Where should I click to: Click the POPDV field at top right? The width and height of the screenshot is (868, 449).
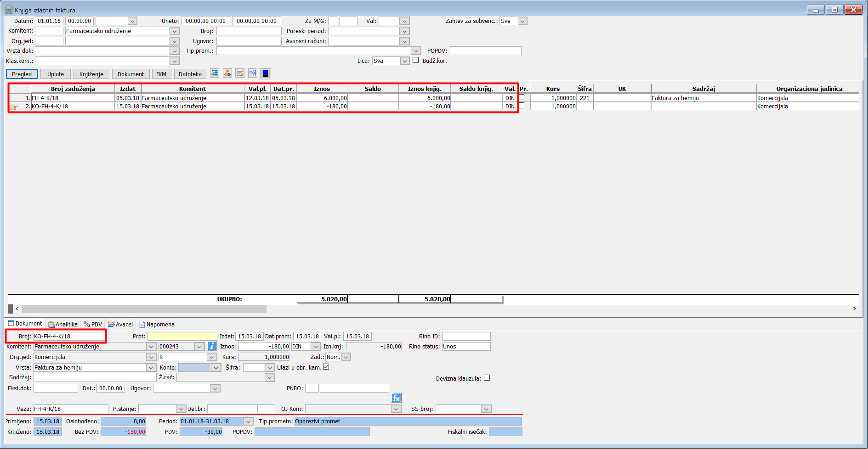(x=485, y=51)
